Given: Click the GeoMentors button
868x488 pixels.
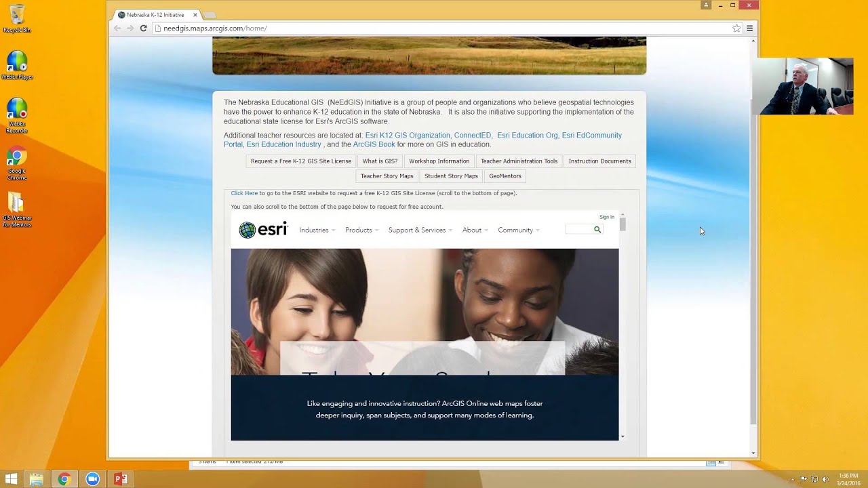Looking at the screenshot, I should pos(505,176).
